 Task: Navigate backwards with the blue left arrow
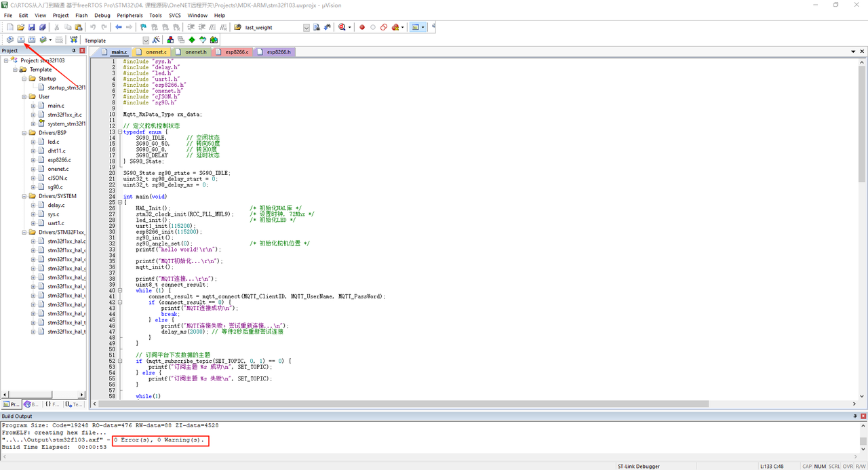point(119,27)
